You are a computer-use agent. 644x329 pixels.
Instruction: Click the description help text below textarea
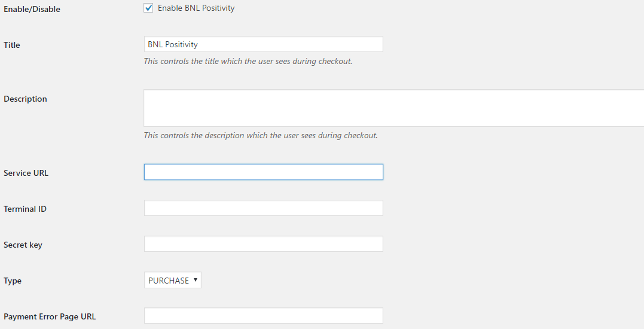(261, 136)
